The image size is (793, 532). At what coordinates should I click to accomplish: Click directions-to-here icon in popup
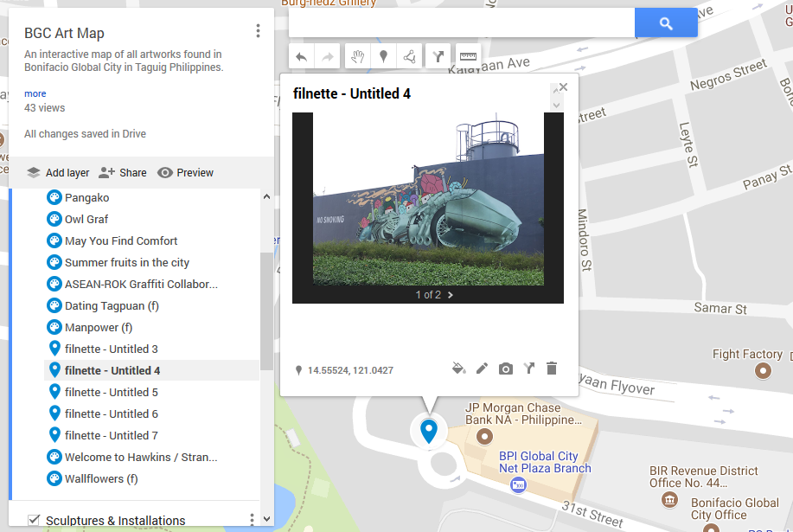point(529,369)
